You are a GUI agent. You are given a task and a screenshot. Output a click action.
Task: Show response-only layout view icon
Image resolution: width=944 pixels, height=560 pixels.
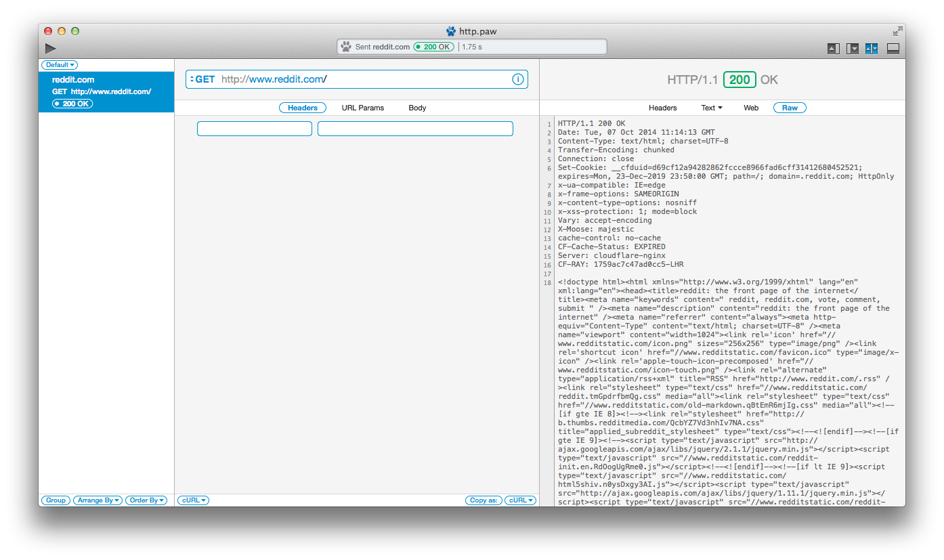tap(853, 48)
